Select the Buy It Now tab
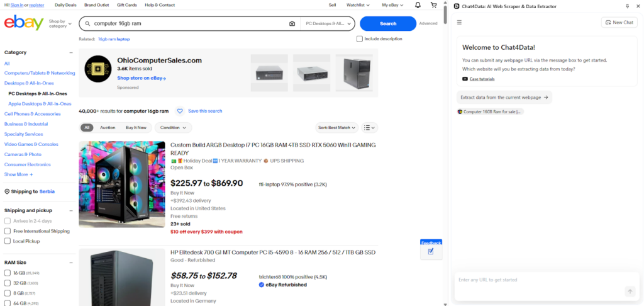 pos(136,127)
